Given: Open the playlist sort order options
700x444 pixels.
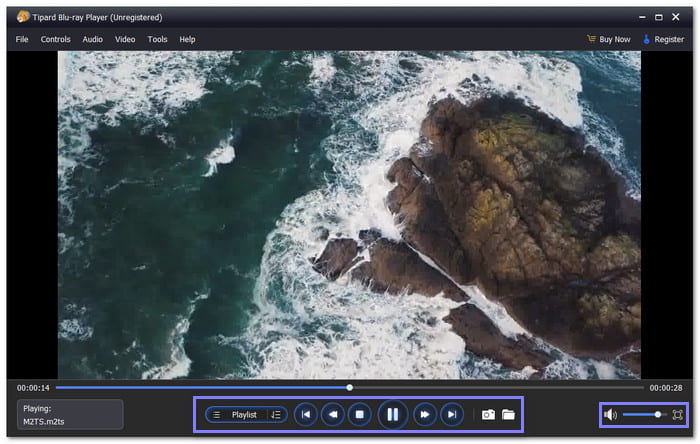Looking at the screenshot, I should coord(276,414).
